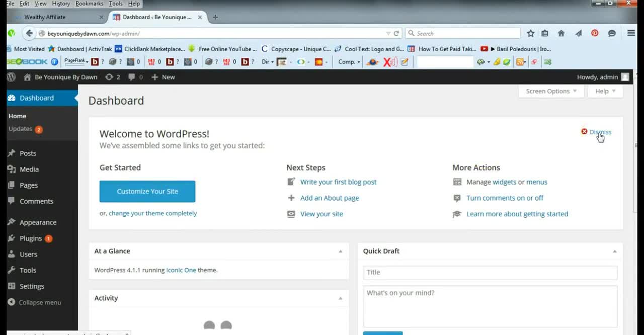Collapse the At a Glance widget

pyautogui.click(x=340, y=251)
